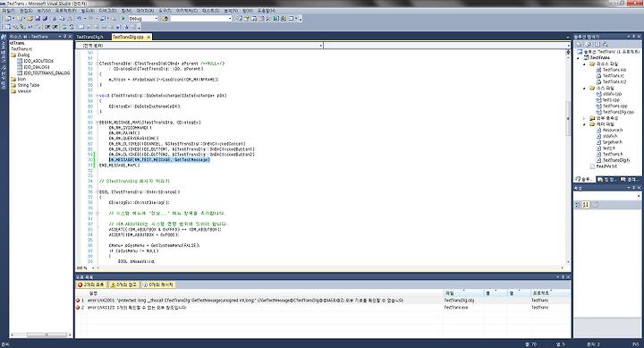Open the last menu in the menu bar
Image resolution: width=644 pixels, height=348 pixels.
(267, 11)
